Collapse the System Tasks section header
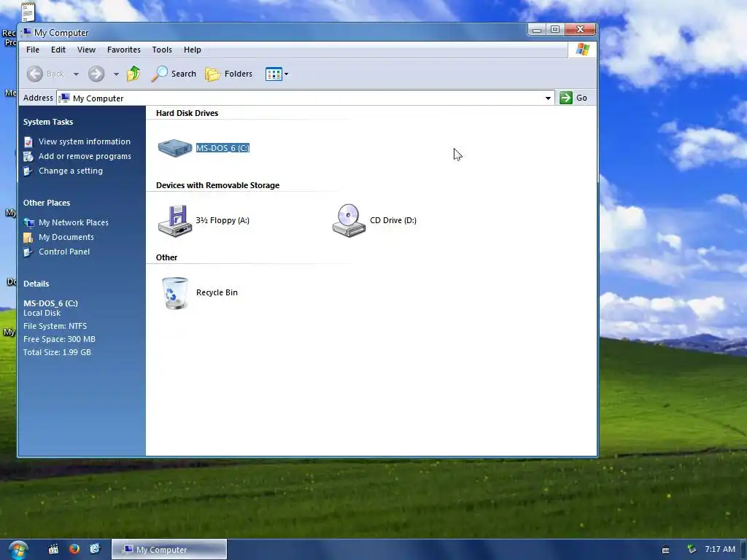This screenshot has width=747, height=560. pos(48,122)
